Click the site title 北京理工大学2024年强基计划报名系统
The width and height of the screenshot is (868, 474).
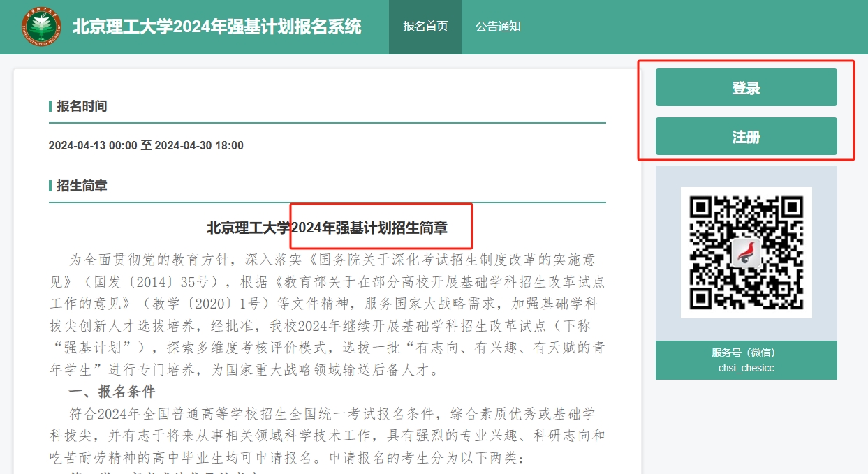tap(216, 27)
